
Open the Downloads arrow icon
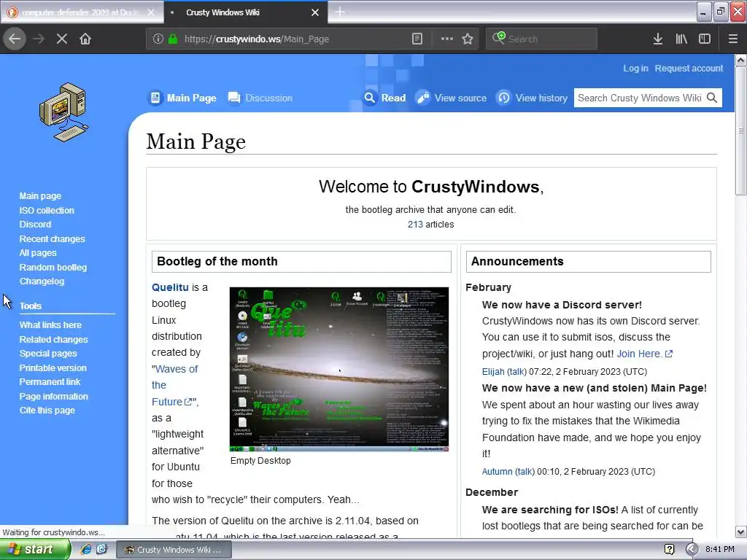tap(658, 39)
